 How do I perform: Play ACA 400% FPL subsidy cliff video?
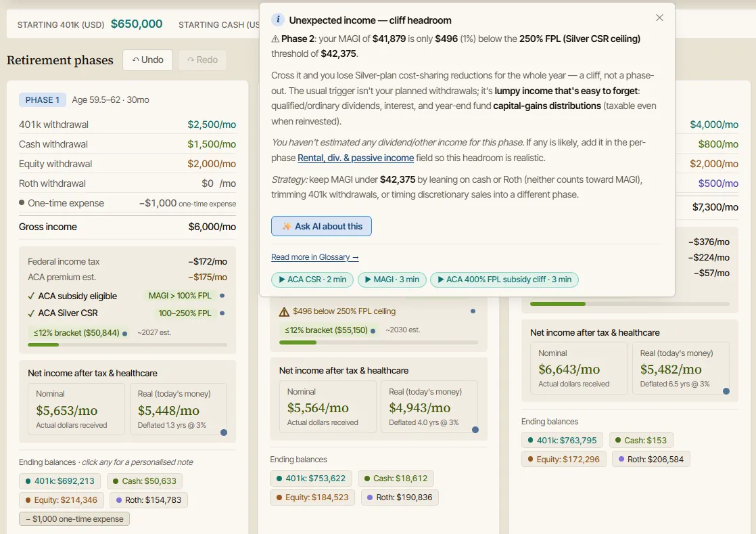[x=504, y=280]
